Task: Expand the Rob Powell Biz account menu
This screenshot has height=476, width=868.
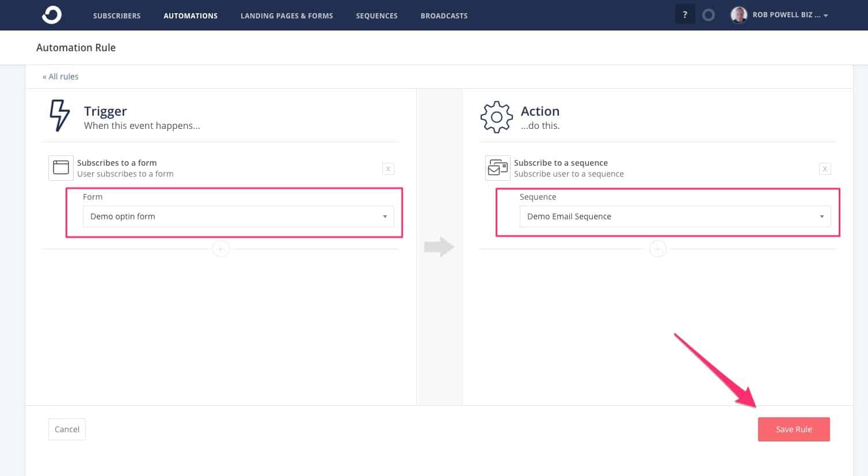Action: pyautogui.click(x=790, y=15)
